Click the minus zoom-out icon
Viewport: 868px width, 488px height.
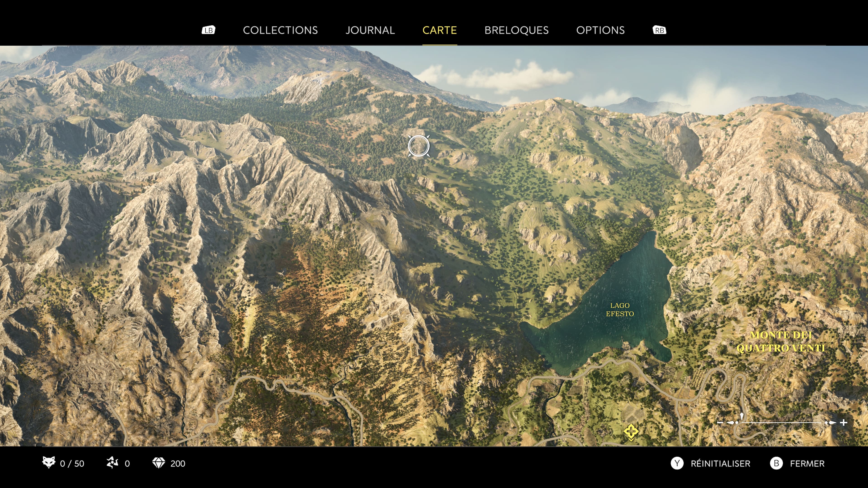(x=720, y=422)
